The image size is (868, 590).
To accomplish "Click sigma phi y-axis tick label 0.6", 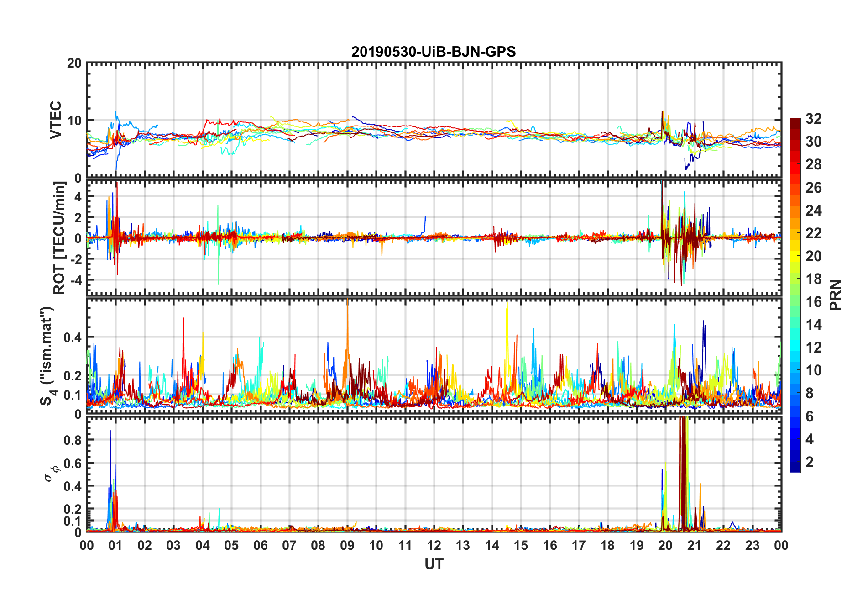I will (x=73, y=463).
